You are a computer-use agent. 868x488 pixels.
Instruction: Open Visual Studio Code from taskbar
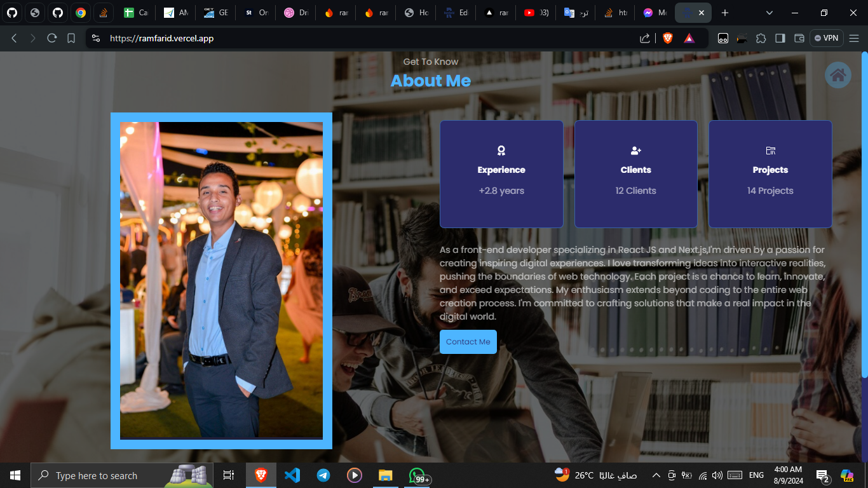pyautogui.click(x=292, y=475)
